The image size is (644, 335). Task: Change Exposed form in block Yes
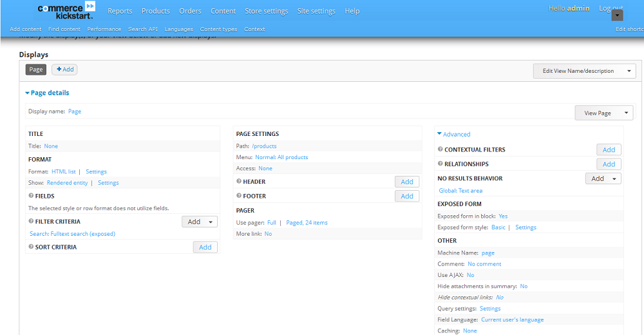coord(503,216)
